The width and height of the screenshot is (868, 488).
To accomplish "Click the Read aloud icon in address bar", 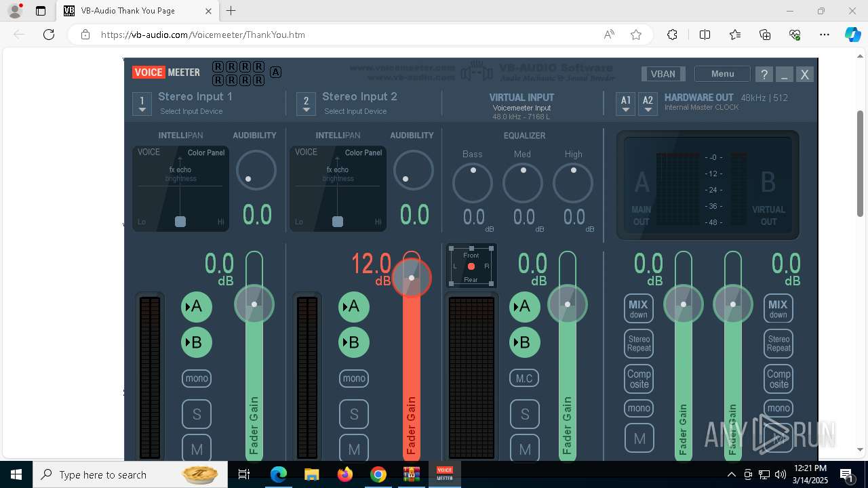I will 609,35.
